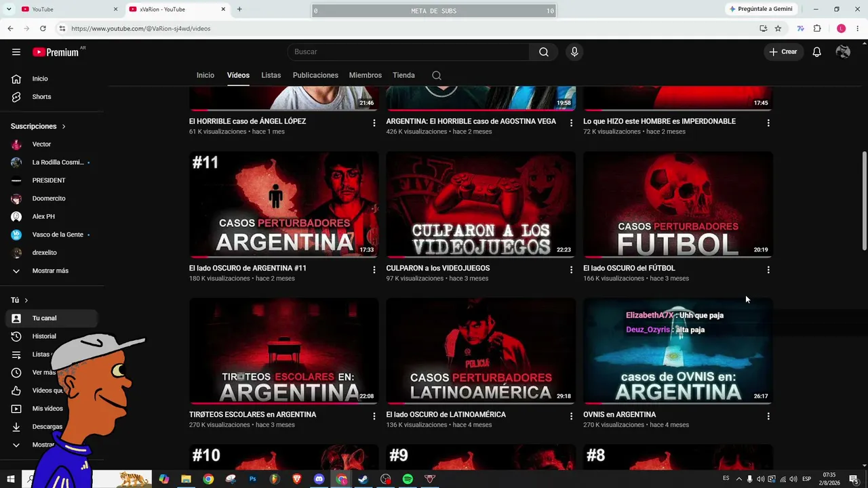868x488 pixels.
Task: Open the title OVNIS en ARGENTINA
Action: click(620, 415)
